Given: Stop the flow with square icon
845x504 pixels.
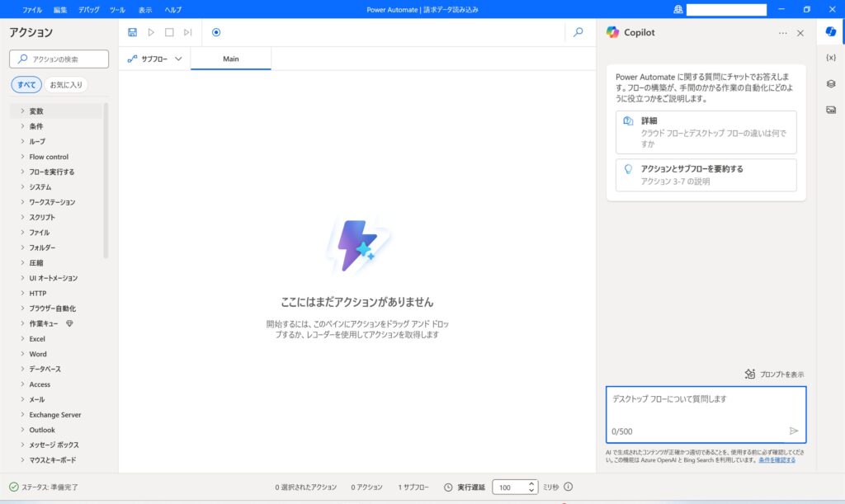Looking at the screenshot, I should coord(169,32).
